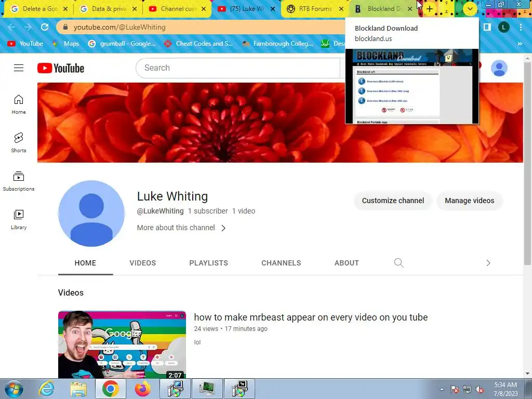Open the Farnborough Colleg... bookmark
Viewport: 532px width, 399px height.
pos(277,44)
